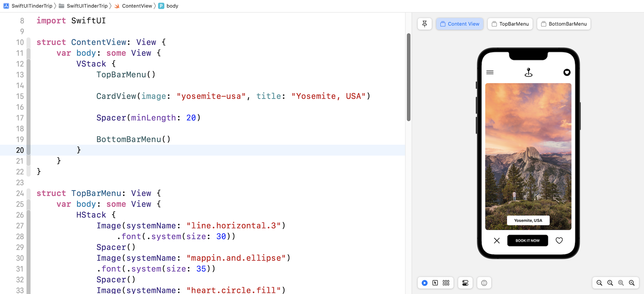This screenshot has width=644, height=294.
Task: Select the TopBarMenu preview tab
Action: pos(510,24)
